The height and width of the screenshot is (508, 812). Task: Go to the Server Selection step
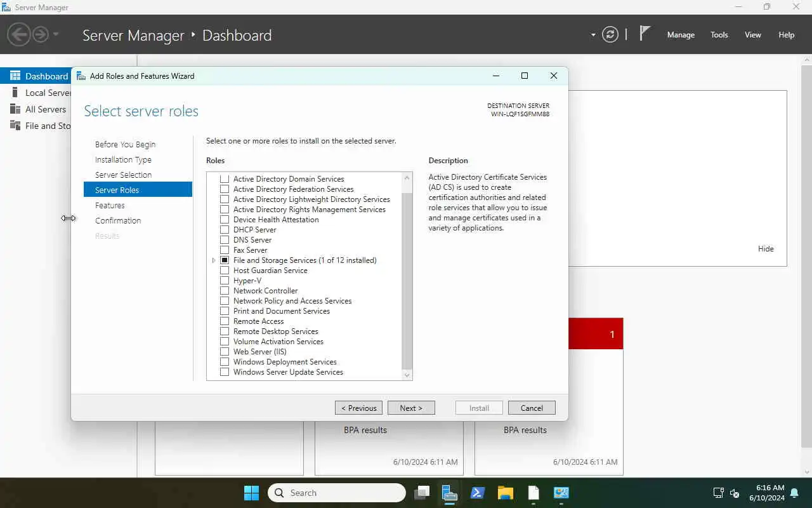pyautogui.click(x=123, y=175)
